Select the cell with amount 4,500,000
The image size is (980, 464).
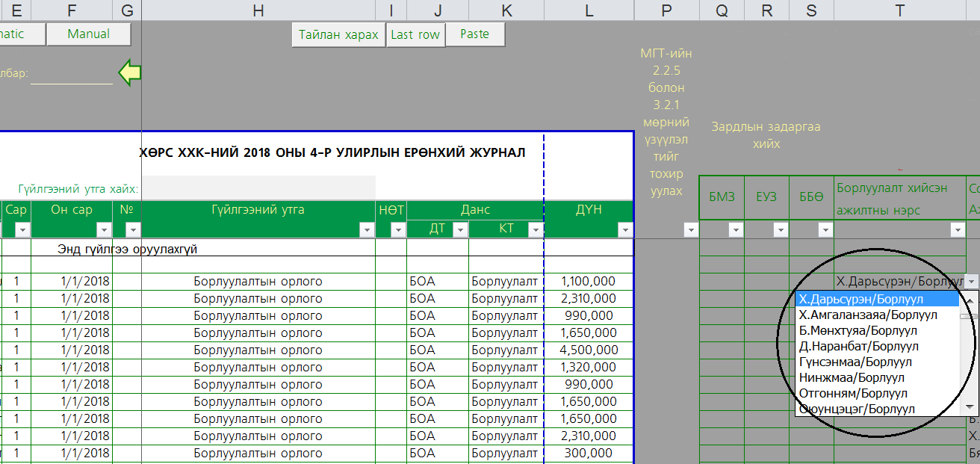pos(589,350)
